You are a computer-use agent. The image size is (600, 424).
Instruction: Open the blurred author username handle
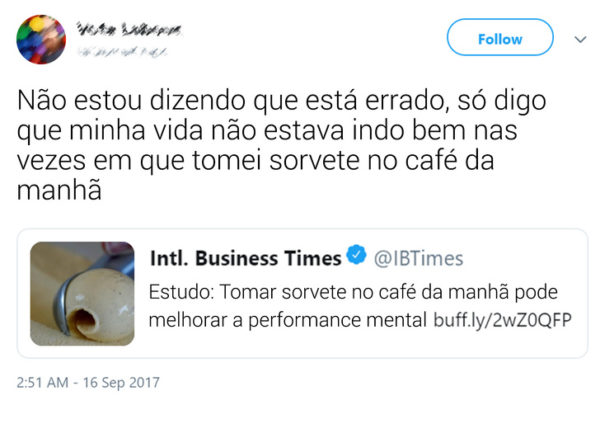click(x=122, y=52)
